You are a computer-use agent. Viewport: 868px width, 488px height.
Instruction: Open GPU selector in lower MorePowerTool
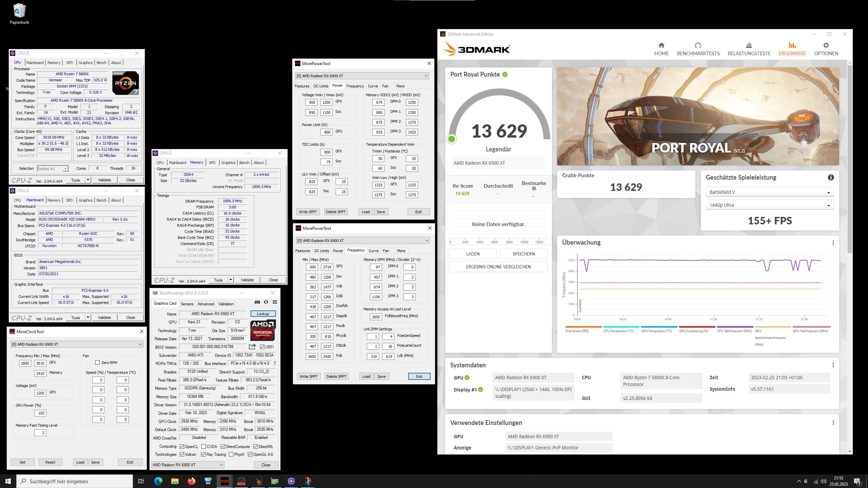point(362,241)
